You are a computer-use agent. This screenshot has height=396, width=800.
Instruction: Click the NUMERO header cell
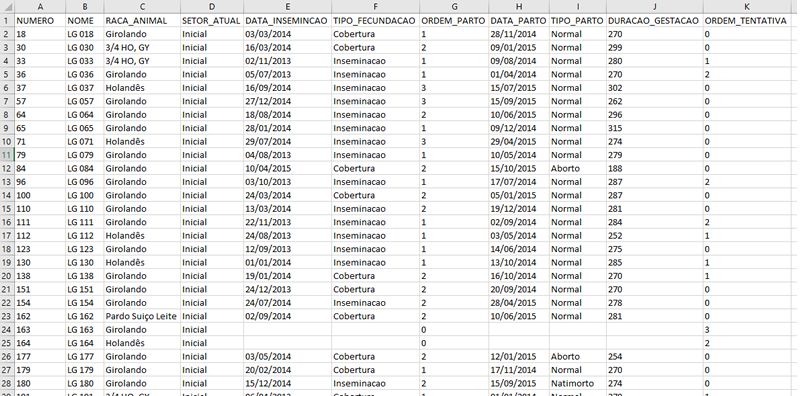pyautogui.click(x=40, y=21)
